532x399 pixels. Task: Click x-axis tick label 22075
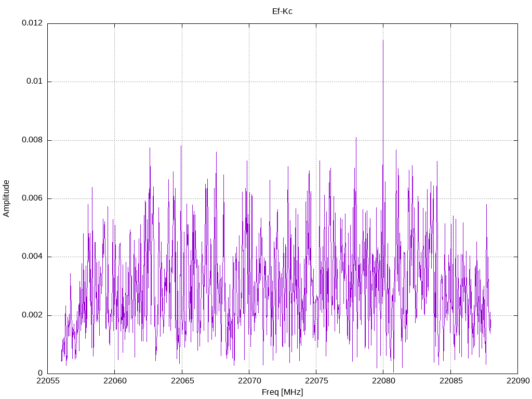tap(316, 381)
